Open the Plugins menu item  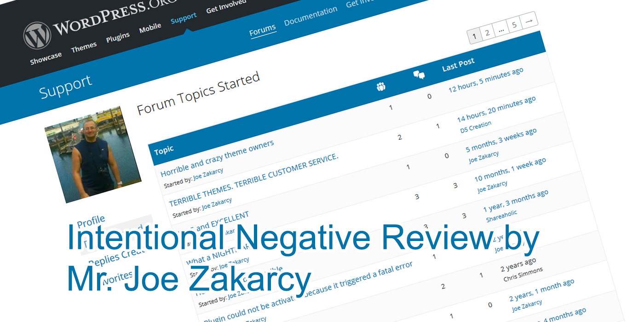[x=118, y=38]
